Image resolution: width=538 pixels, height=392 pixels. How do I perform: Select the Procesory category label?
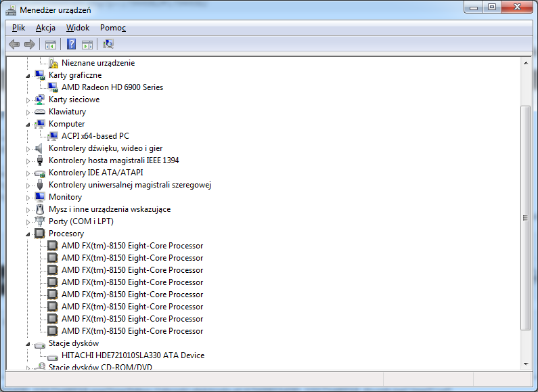66,234
